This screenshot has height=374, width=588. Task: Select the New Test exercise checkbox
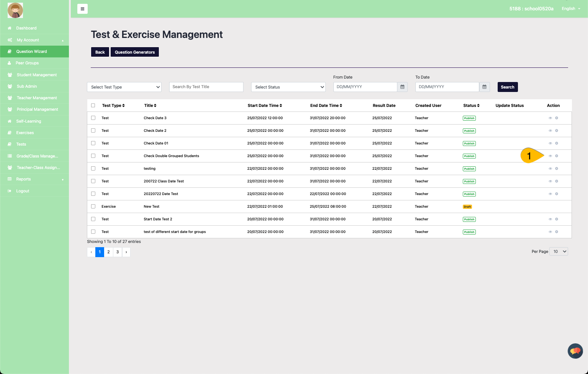click(93, 207)
